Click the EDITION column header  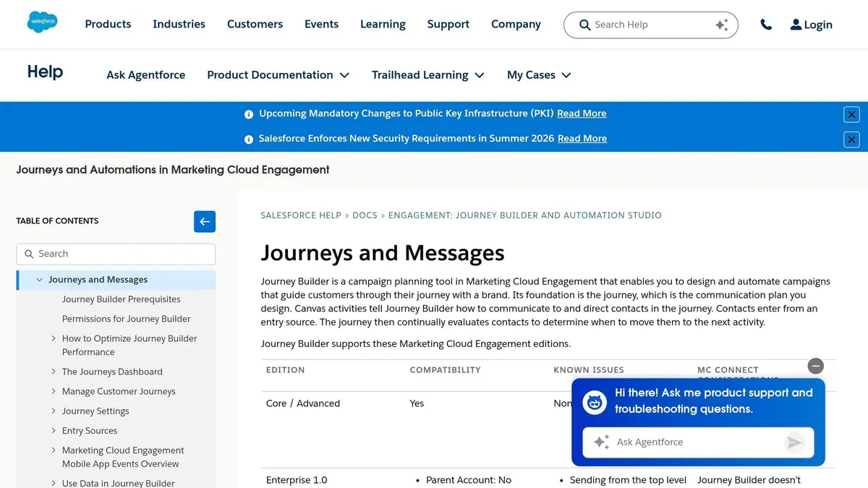click(285, 370)
